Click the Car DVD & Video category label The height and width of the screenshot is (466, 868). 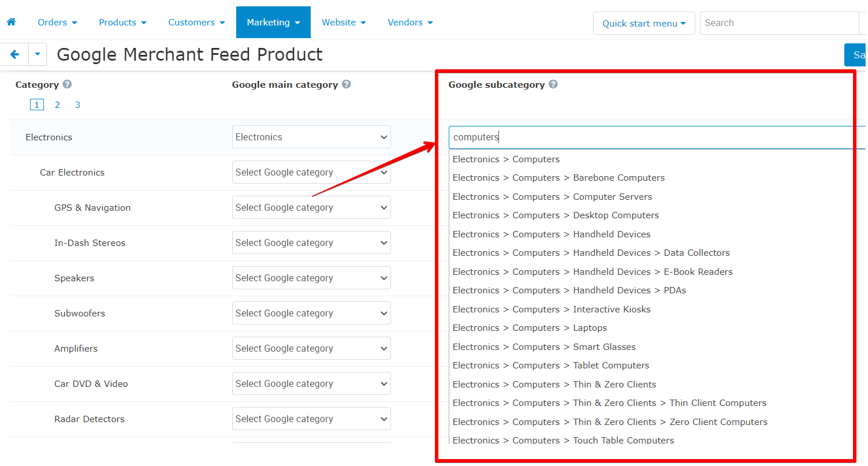pyautogui.click(x=91, y=384)
